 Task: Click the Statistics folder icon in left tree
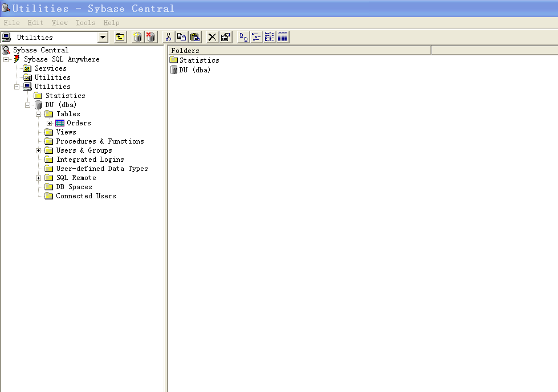(38, 96)
